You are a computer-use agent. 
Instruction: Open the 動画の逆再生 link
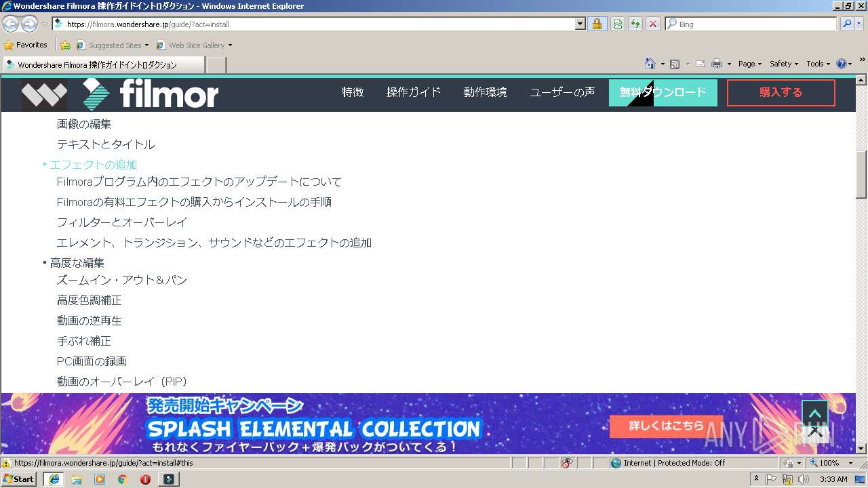[x=90, y=321]
